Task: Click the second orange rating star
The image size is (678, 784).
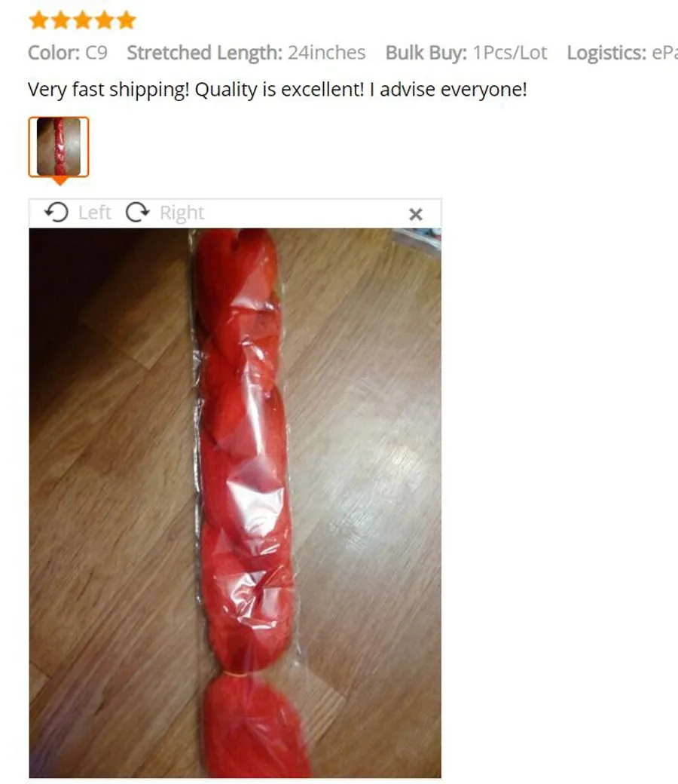Action: click(60, 20)
